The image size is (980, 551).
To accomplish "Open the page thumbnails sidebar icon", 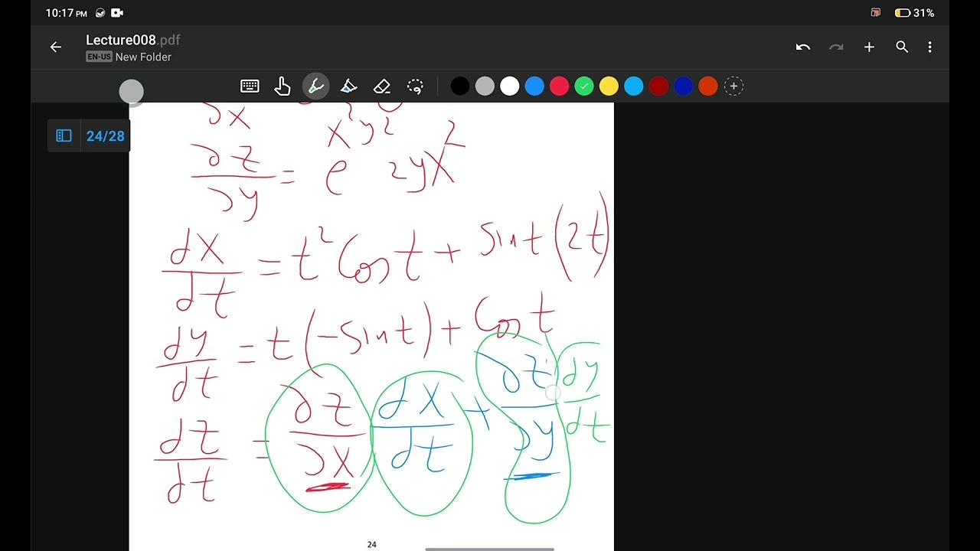I will tap(64, 136).
